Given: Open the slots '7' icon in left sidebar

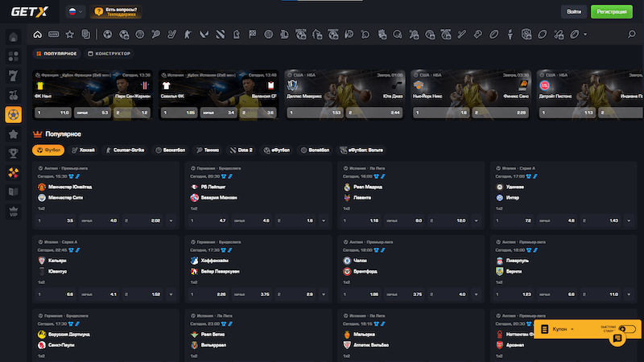Looking at the screenshot, I should [13, 76].
